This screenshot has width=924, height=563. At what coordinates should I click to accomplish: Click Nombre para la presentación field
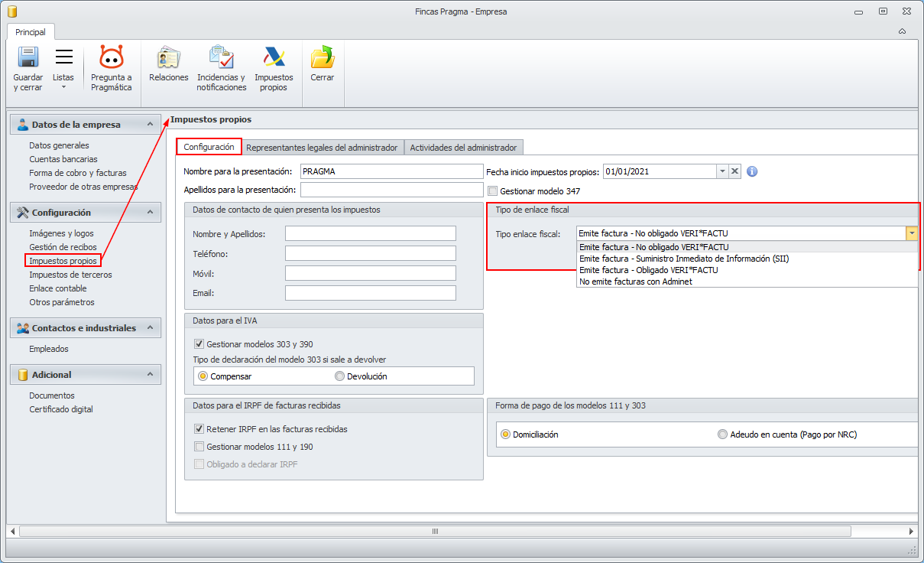(392, 171)
